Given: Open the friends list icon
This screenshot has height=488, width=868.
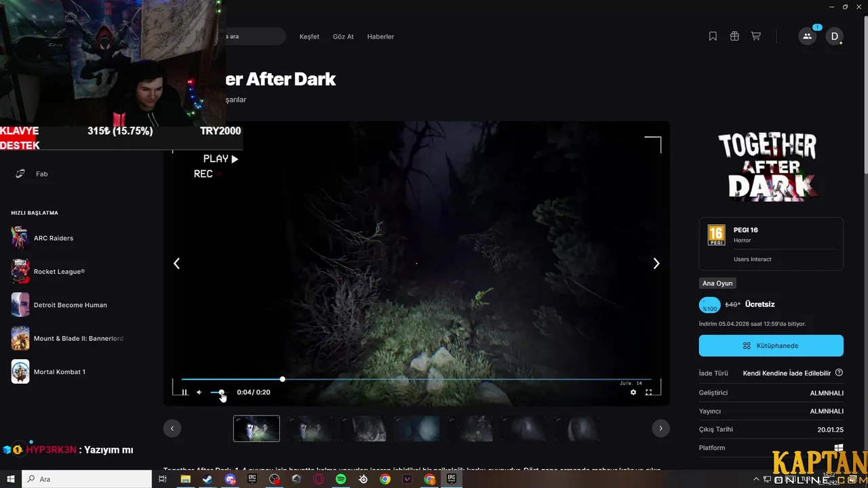Looking at the screenshot, I should 807,37.
